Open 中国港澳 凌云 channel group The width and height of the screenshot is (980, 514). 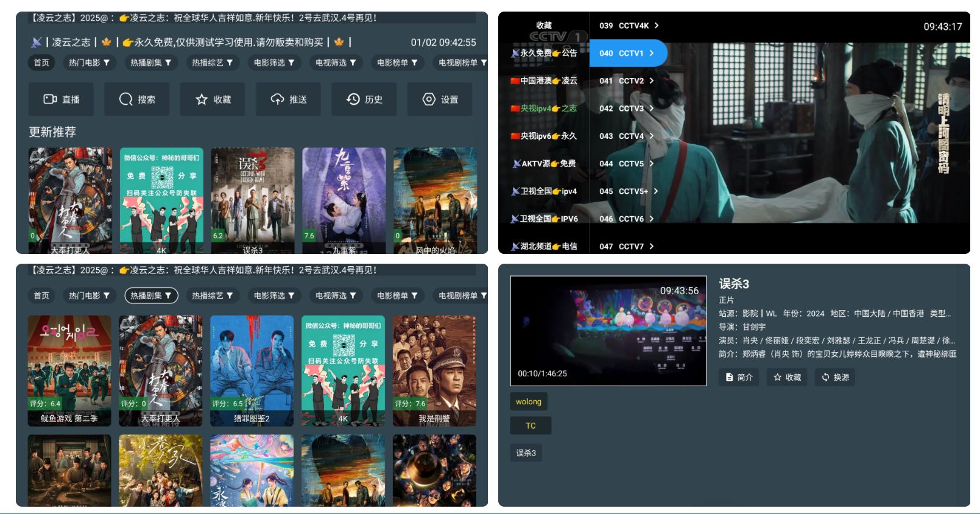pos(544,80)
